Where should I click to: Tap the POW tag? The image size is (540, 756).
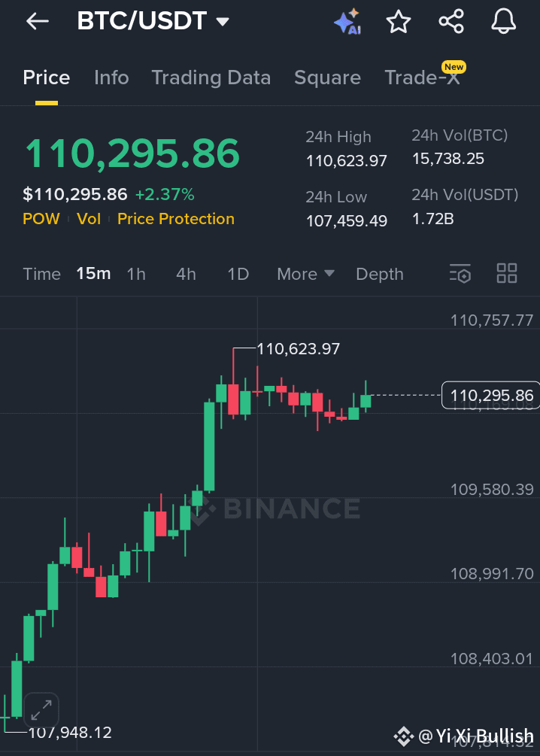pyautogui.click(x=41, y=219)
